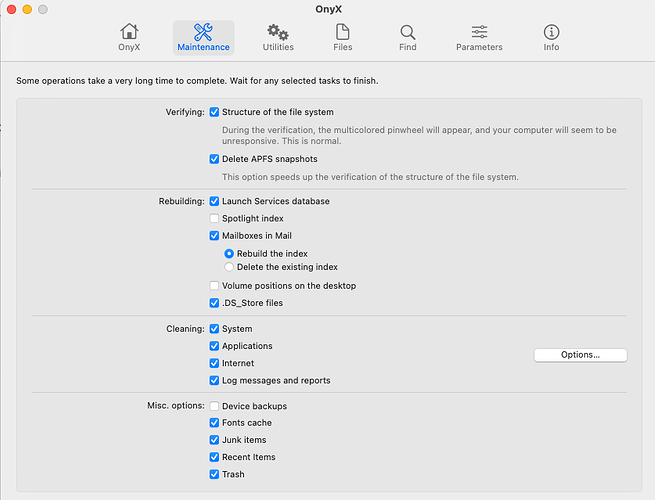Viewport: 655px width, 500px height.
Task: Uncheck Internet cleaning checkbox
Action: pyautogui.click(x=214, y=363)
